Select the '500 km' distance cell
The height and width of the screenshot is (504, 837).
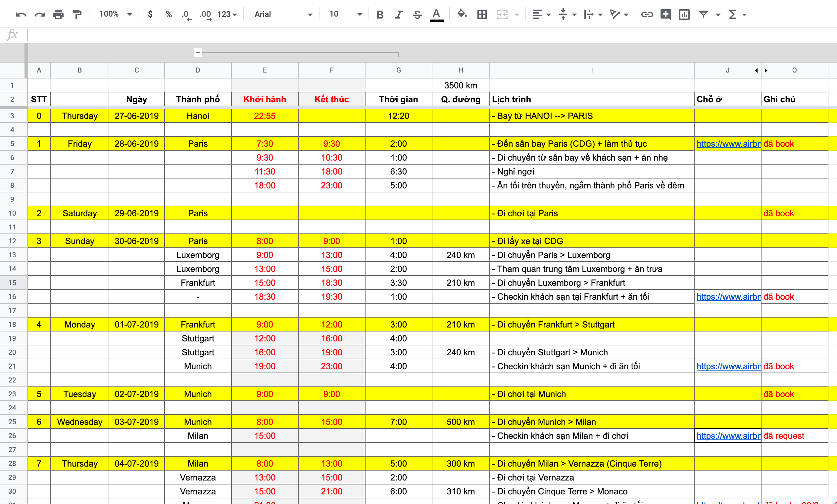pyautogui.click(x=461, y=422)
